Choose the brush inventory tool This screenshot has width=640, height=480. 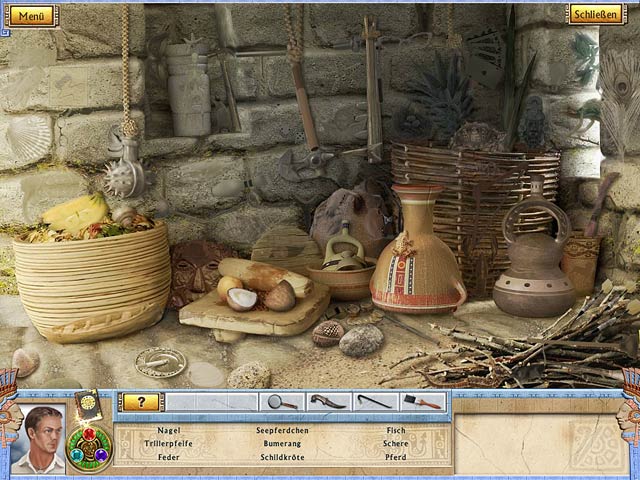(421, 401)
